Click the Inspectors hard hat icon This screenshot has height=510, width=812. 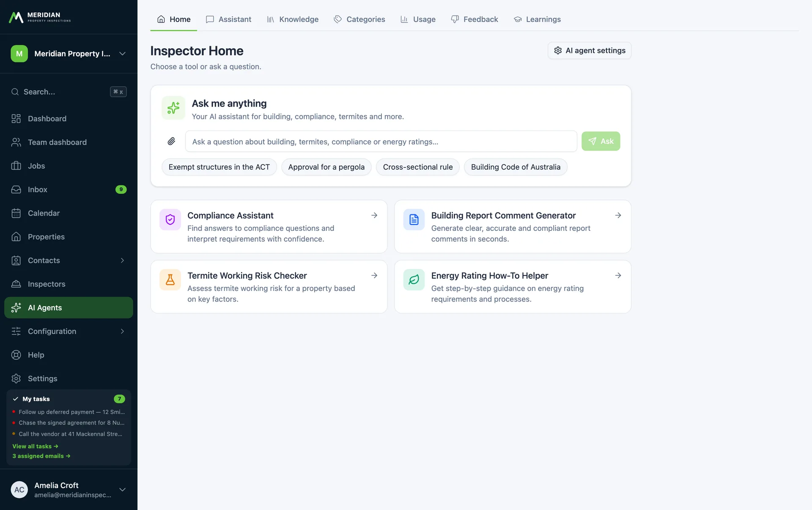click(16, 284)
